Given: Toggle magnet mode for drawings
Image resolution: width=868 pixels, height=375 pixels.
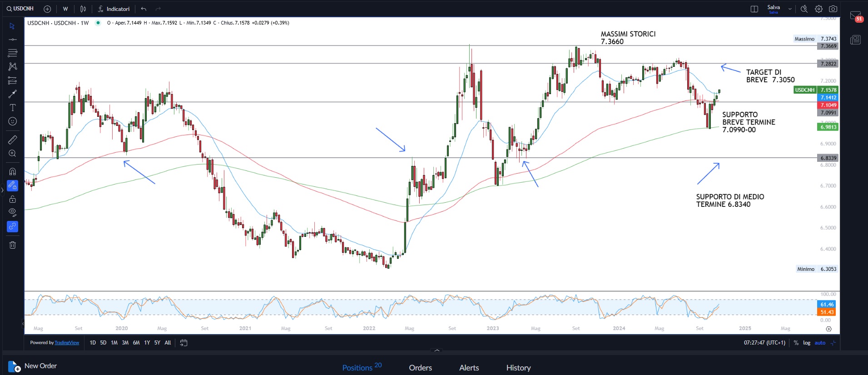Looking at the screenshot, I should coord(13,171).
